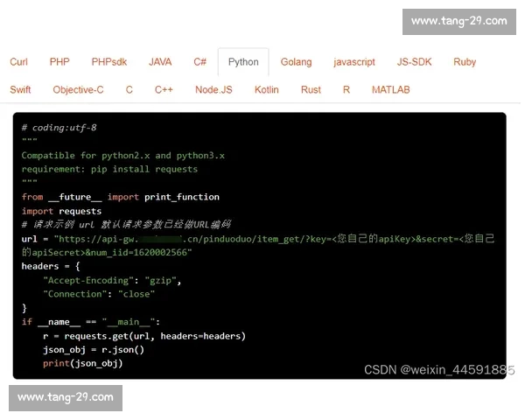Screen dimensions: 525x420
Task: Show the Node.JS code sample
Action: 213,89
